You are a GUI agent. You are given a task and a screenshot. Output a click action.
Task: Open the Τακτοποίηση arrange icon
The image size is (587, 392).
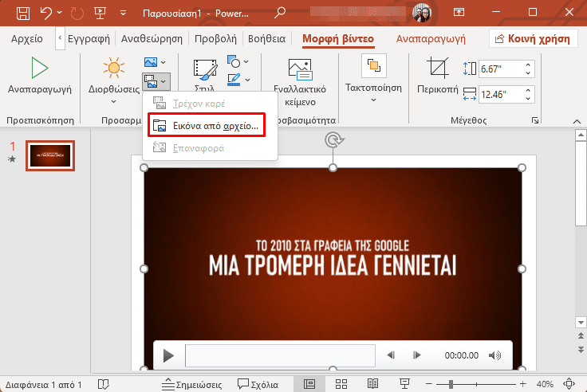pyautogui.click(x=373, y=66)
